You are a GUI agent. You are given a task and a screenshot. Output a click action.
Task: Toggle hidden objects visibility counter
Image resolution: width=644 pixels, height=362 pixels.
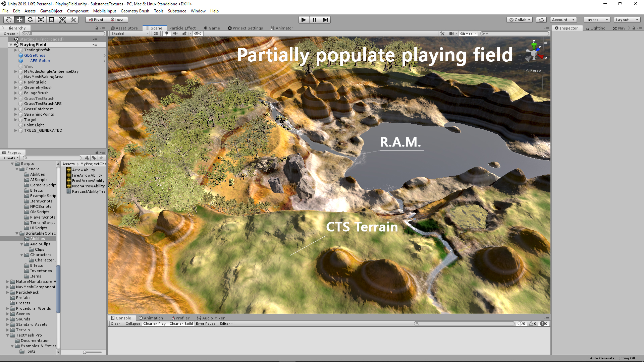pos(198,34)
